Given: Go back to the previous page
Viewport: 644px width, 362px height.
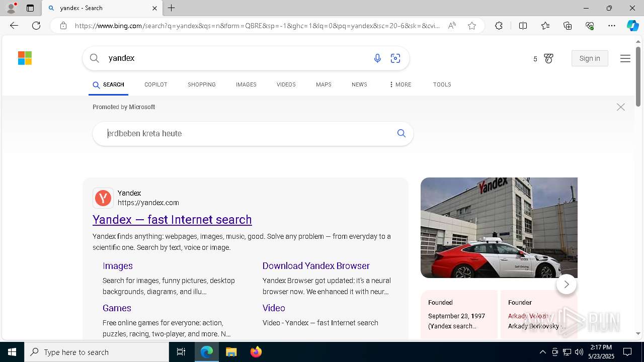Looking at the screenshot, I should (14, 26).
